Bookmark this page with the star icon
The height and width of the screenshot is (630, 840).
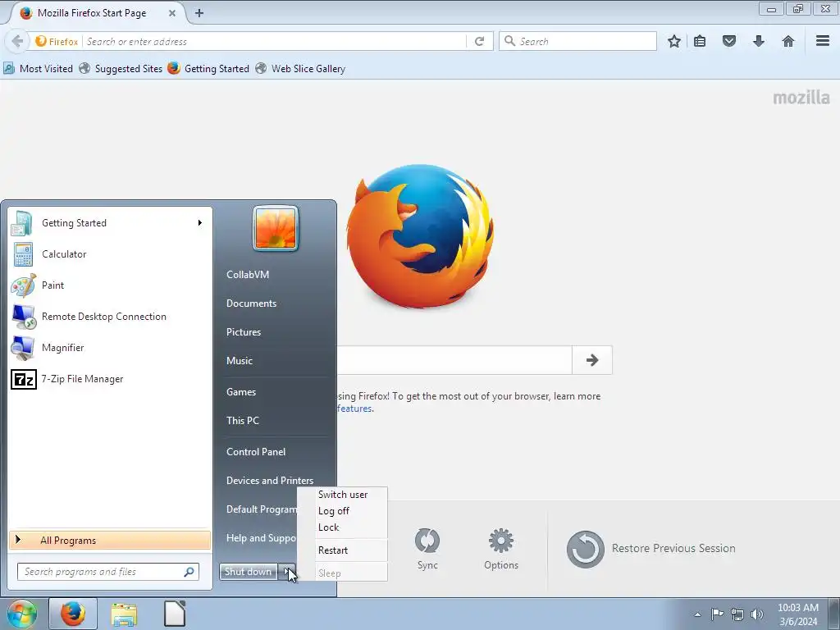point(674,41)
